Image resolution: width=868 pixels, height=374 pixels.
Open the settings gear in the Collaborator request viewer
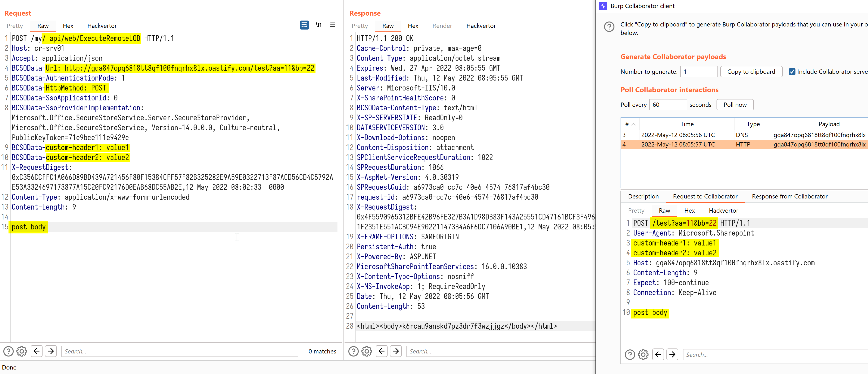(x=643, y=354)
